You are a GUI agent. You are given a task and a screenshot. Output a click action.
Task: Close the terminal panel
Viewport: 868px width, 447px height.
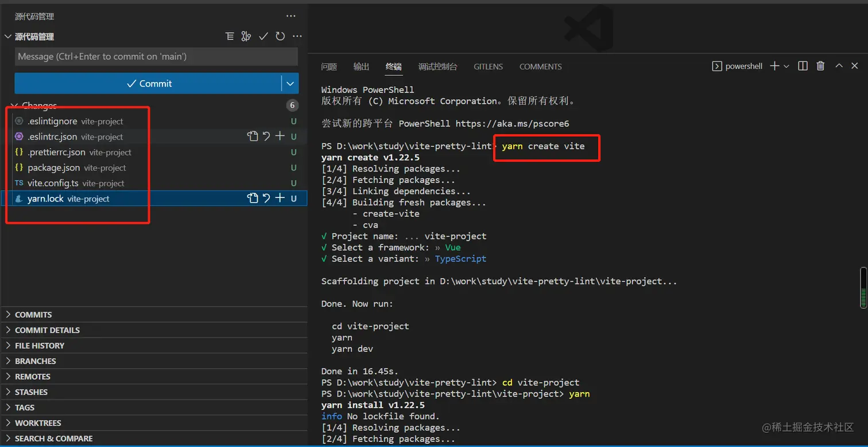(x=855, y=67)
